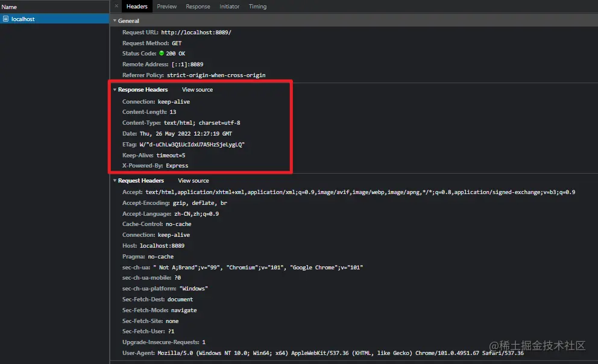Select sec-ch-ua-mobile ?0 value

pos(178,278)
